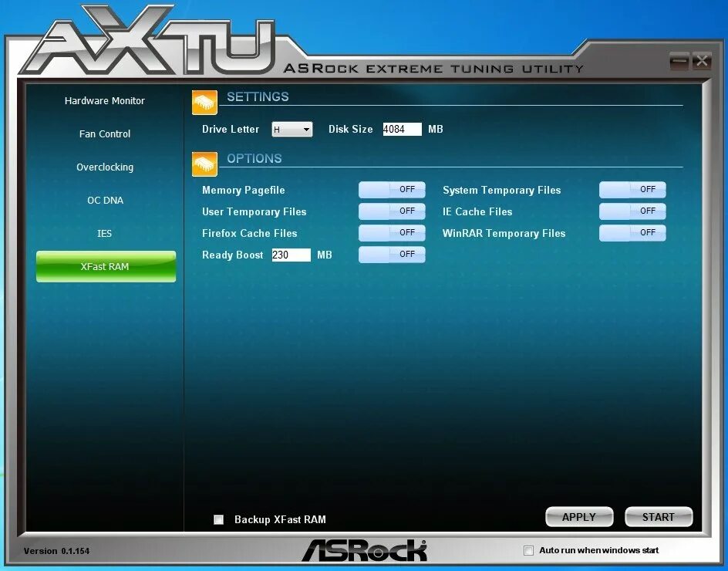Image resolution: width=728 pixels, height=571 pixels.
Task: Click the Settings section memory chip icon
Action: tap(204, 102)
